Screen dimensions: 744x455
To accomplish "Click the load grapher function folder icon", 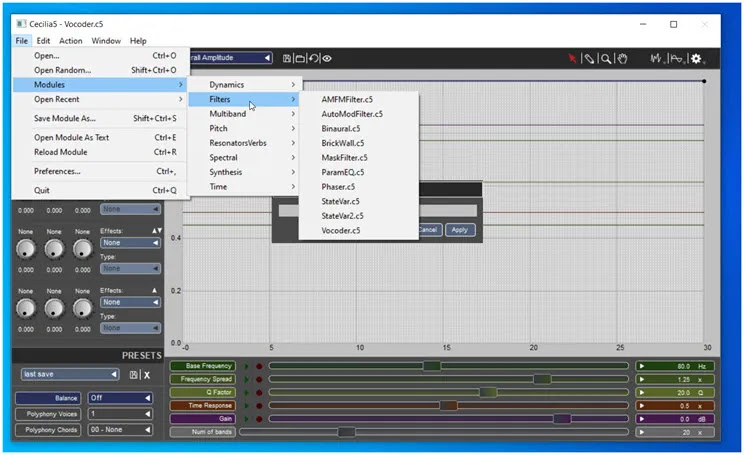I will 300,58.
